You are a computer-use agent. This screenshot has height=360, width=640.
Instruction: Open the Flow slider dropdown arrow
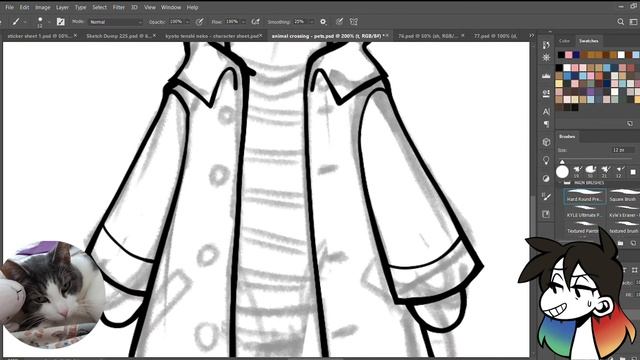[244, 22]
